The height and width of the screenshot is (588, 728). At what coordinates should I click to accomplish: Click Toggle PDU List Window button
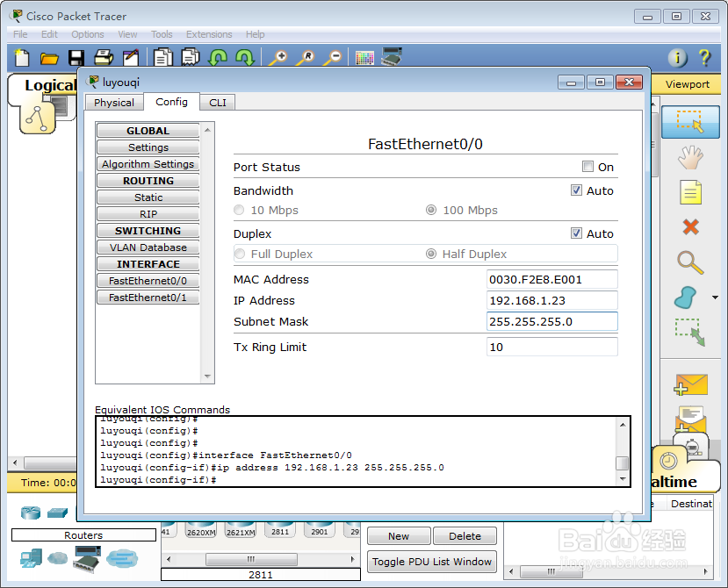432,562
